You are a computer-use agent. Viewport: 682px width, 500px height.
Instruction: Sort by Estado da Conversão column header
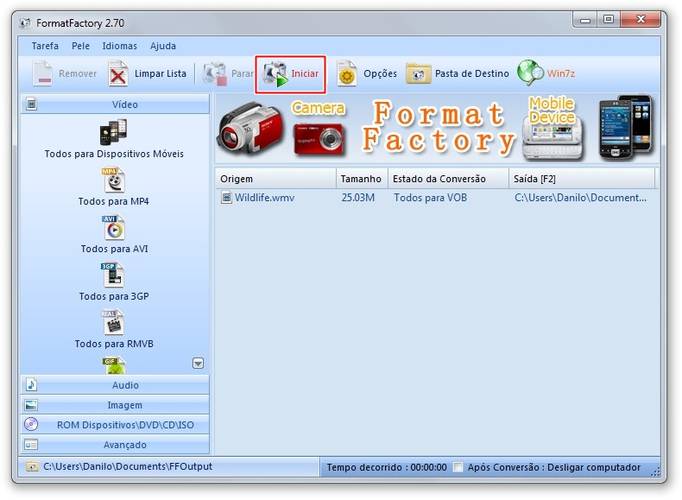(x=448, y=179)
